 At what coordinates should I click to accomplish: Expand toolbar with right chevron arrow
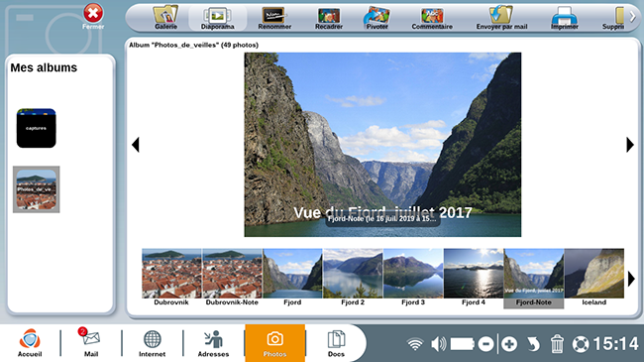632,17
